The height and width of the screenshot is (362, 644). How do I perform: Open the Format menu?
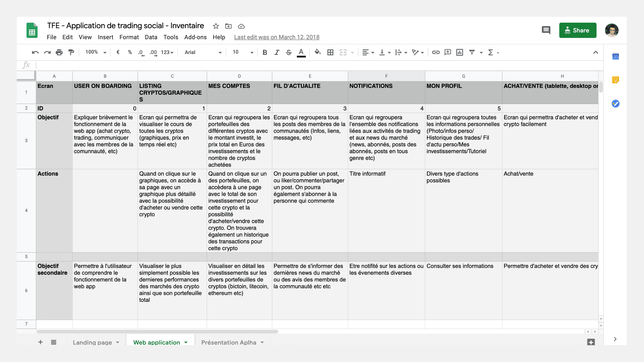pyautogui.click(x=129, y=37)
